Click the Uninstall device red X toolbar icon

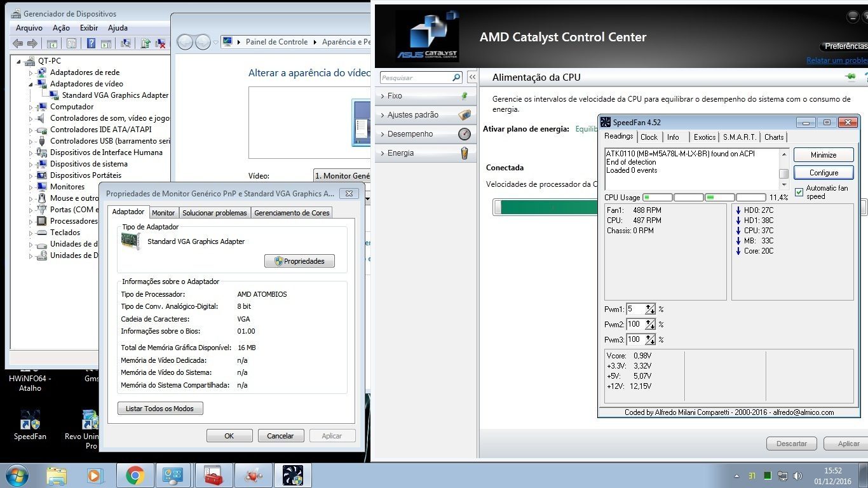pyautogui.click(x=160, y=43)
